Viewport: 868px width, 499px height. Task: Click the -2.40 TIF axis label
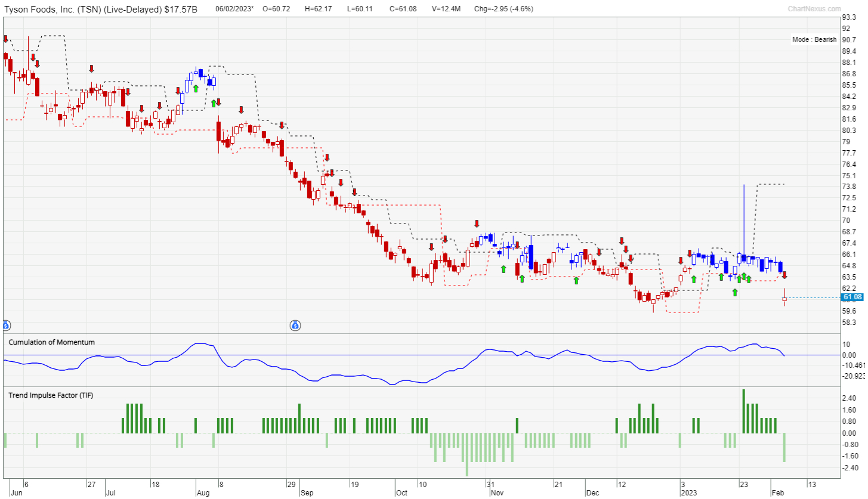point(850,467)
